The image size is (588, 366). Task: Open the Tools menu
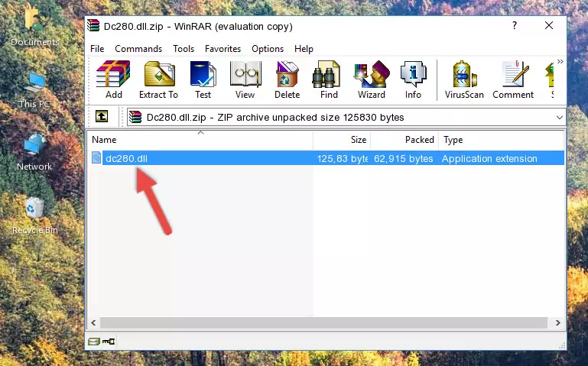184,49
